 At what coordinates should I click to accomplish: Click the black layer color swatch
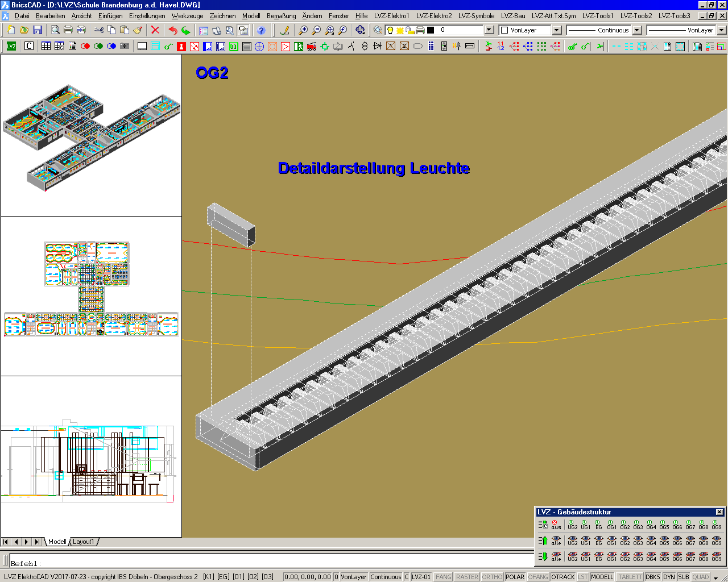point(431,30)
